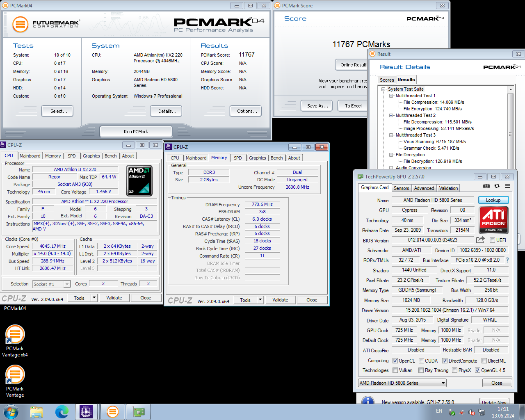Click the GPU-Z screenshot camera icon
525x420 pixels.
point(486,186)
